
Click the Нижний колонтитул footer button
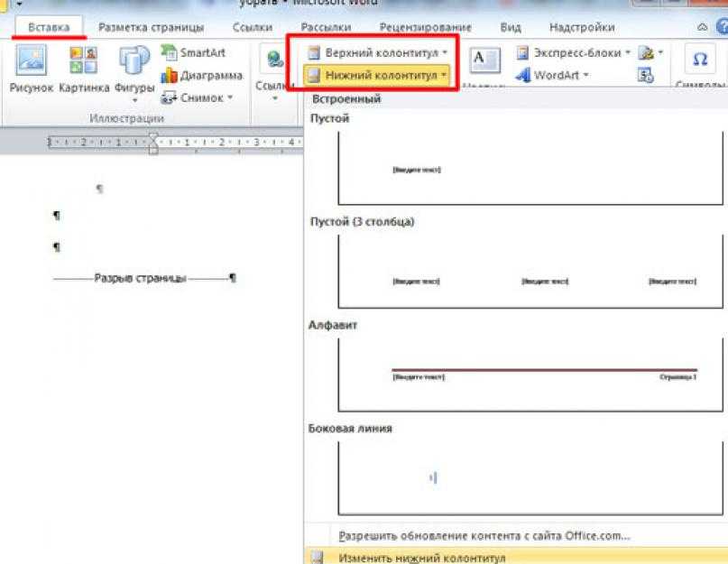[x=376, y=75]
